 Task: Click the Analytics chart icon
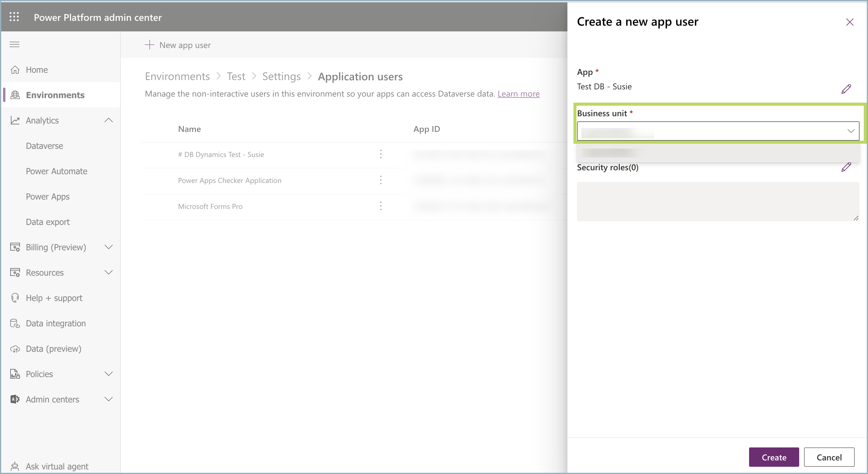pos(15,120)
